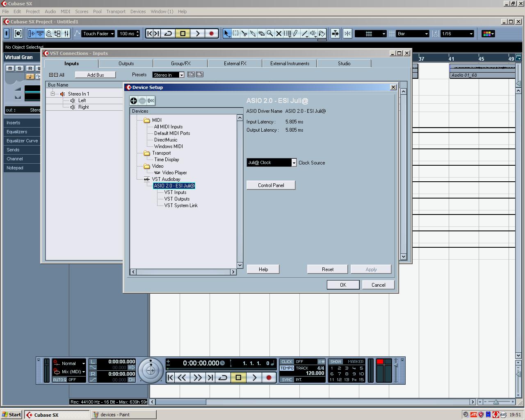Screen dimensions: 525x420
Task: Click Record in the main toolbar
Action: (212, 34)
